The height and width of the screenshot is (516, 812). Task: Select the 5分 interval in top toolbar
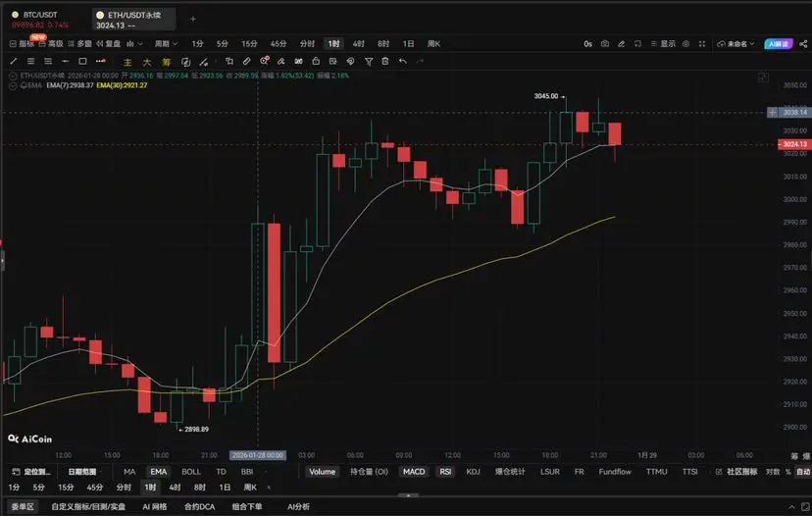(223, 44)
